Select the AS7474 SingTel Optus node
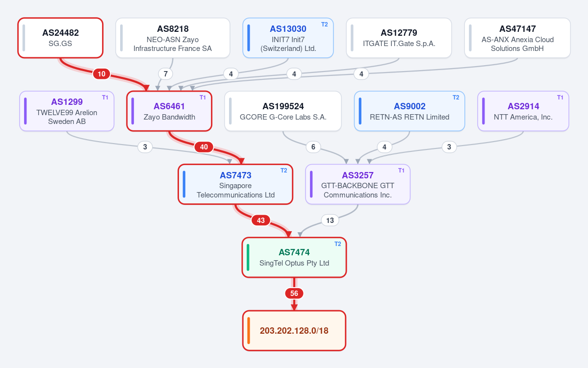This screenshot has width=588, height=368. pyautogui.click(x=294, y=257)
